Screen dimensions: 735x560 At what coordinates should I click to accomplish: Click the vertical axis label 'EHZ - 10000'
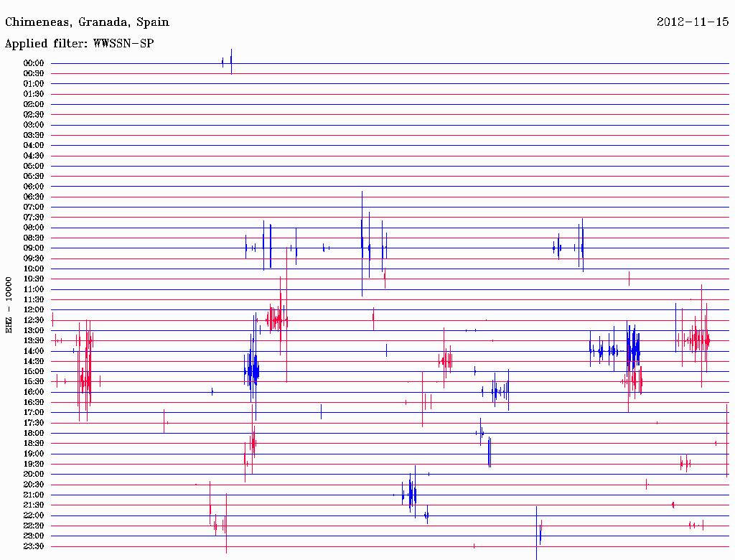pyautogui.click(x=9, y=305)
